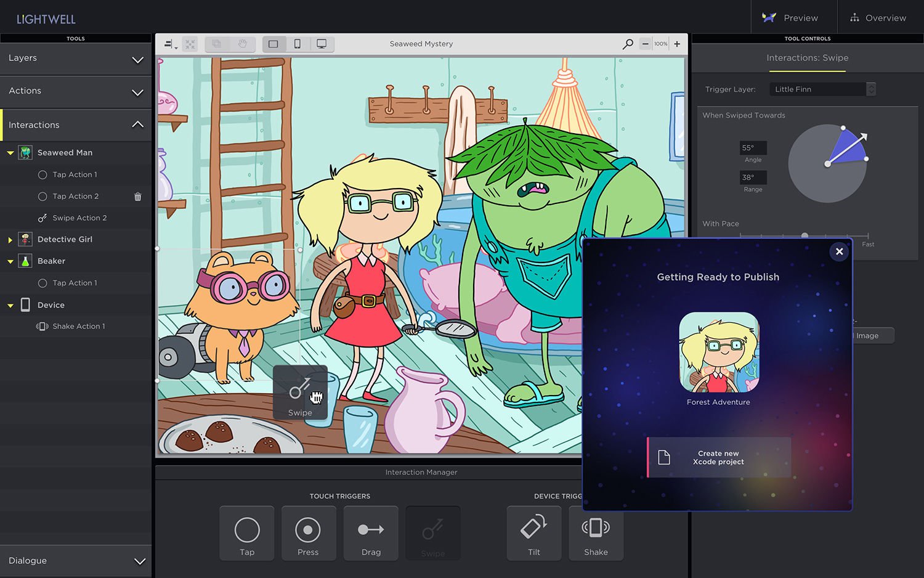
Task: Click the Device phone icon
Action: (25, 304)
